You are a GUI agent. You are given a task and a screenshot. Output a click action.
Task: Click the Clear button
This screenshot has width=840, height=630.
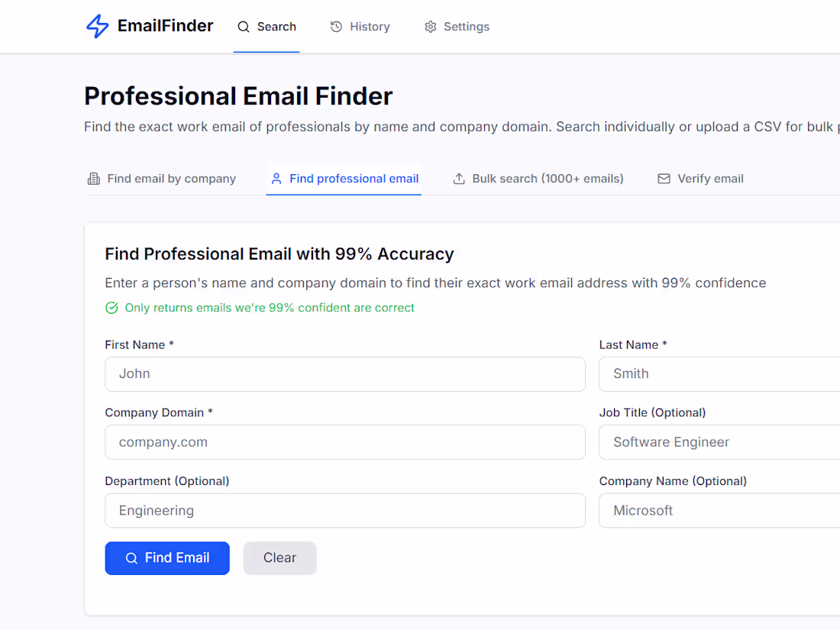pyautogui.click(x=279, y=558)
